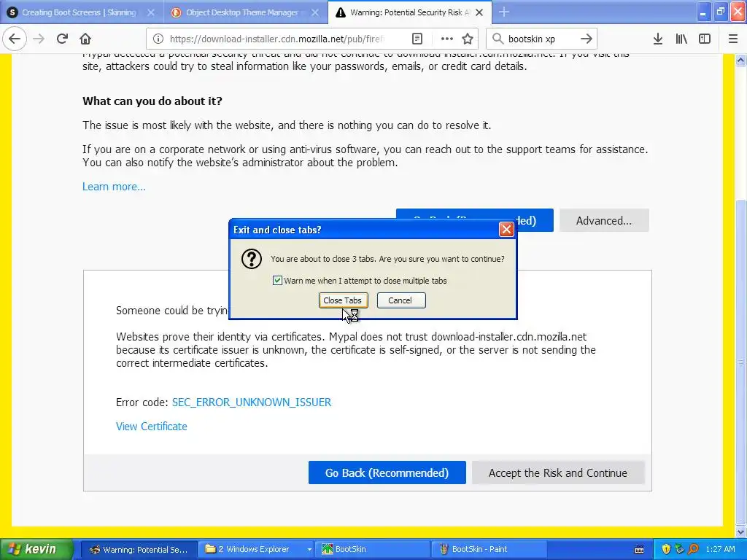Viewport: 747px width, 560px height.
Task: Click the Forward arrow button
Action: pyautogui.click(x=39, y=39)
